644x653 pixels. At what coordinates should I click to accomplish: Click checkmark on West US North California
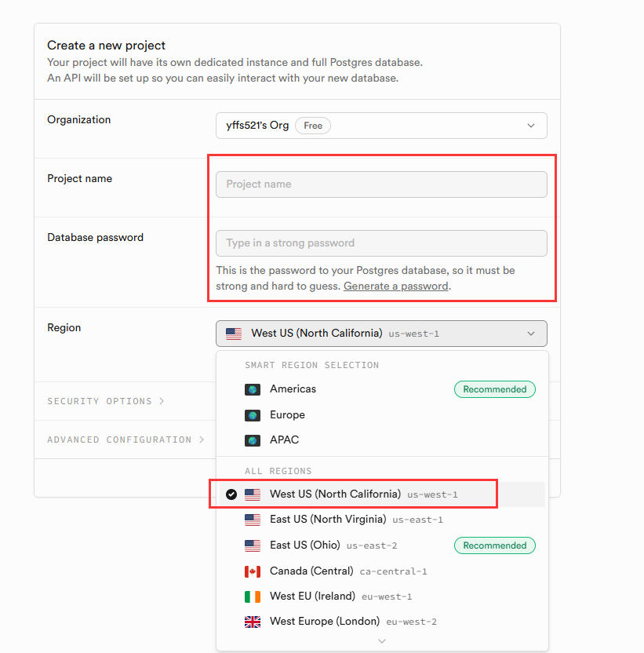[x=231, y=494]
